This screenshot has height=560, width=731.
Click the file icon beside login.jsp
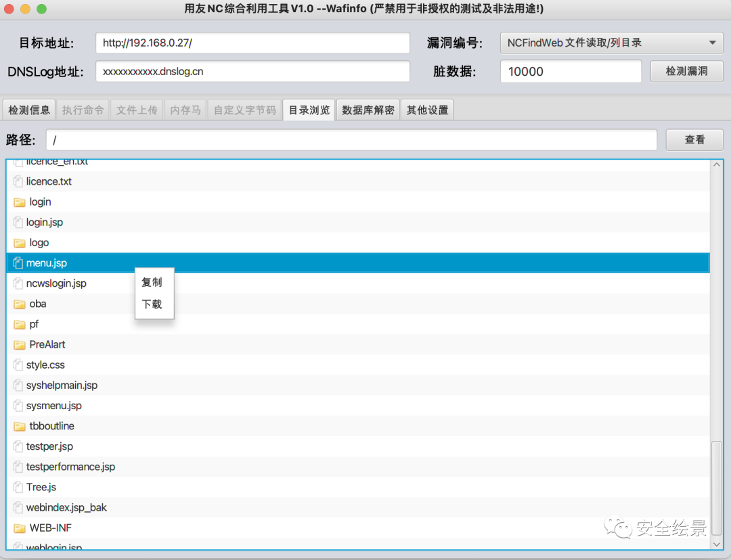click(x=18, y=223)
